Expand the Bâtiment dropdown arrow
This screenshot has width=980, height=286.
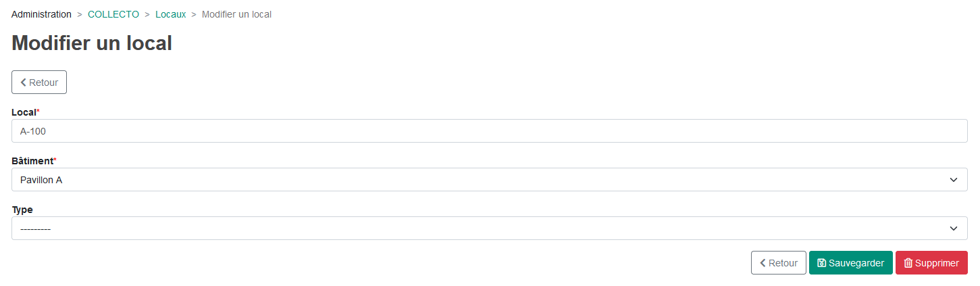tap(954, 180)
